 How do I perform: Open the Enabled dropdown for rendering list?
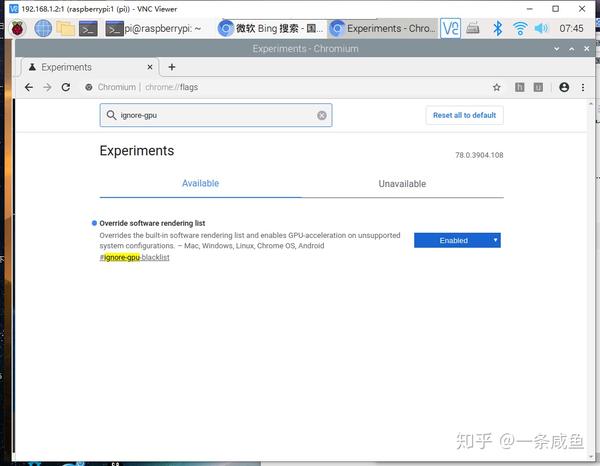tap(457, 241)
